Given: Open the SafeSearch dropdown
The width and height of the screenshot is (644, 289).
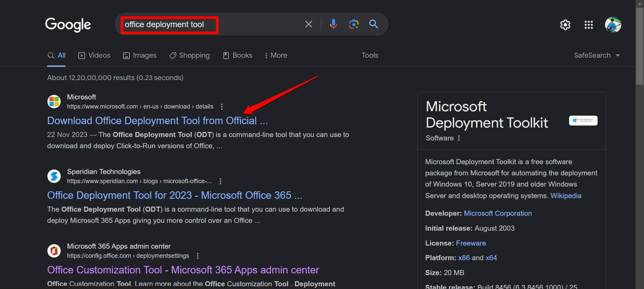Looking at the screenshot, I should pyautogui.click(x=597, y=55).
